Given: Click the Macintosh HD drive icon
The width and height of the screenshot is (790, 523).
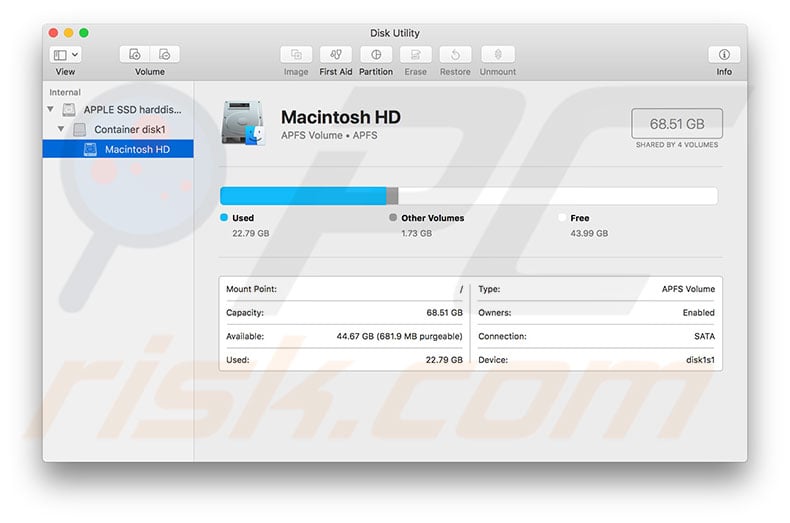Looking at the screenshot, I should coord(243,123).
